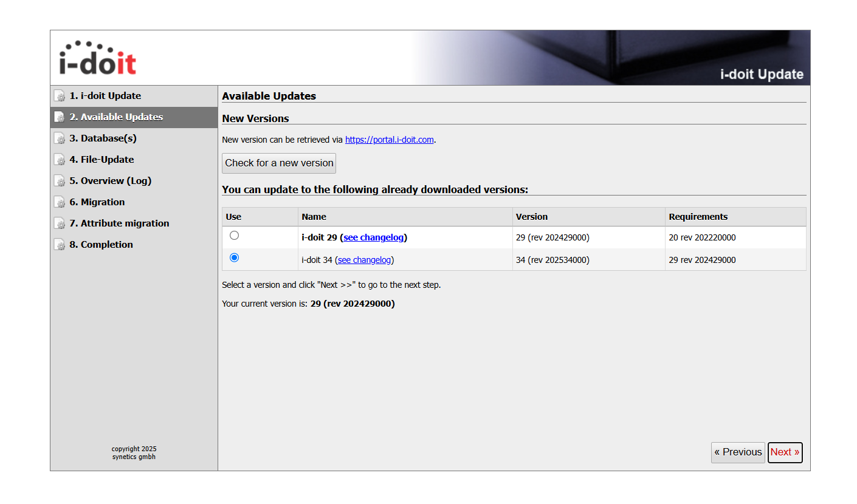The width and height of the screenshot is (857, 504).
Task: Click copyright 2025 synetics gmbh text
Action: [134, 453]
